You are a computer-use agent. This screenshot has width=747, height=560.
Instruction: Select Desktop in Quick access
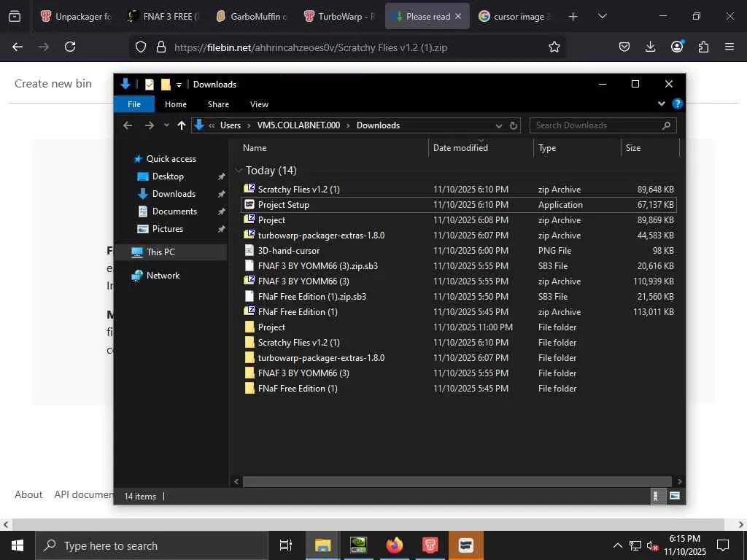coord(168,176)
